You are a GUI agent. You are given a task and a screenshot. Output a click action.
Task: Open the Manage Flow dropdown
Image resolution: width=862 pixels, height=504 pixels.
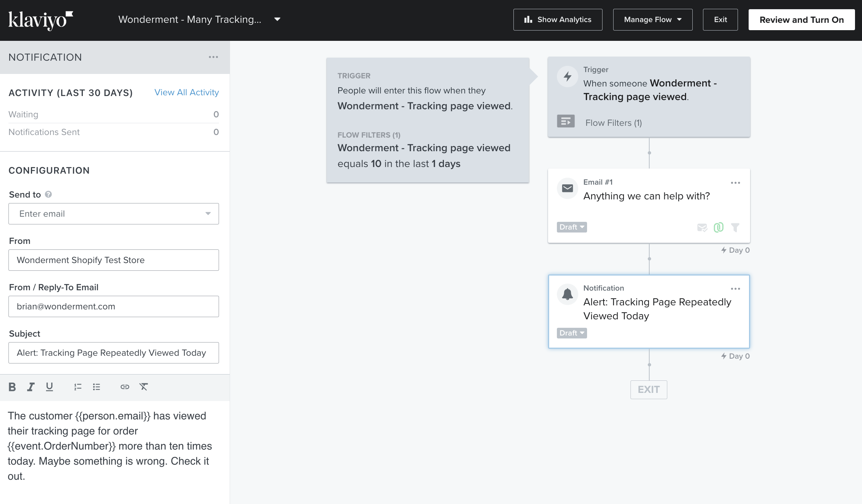point(653,19)
